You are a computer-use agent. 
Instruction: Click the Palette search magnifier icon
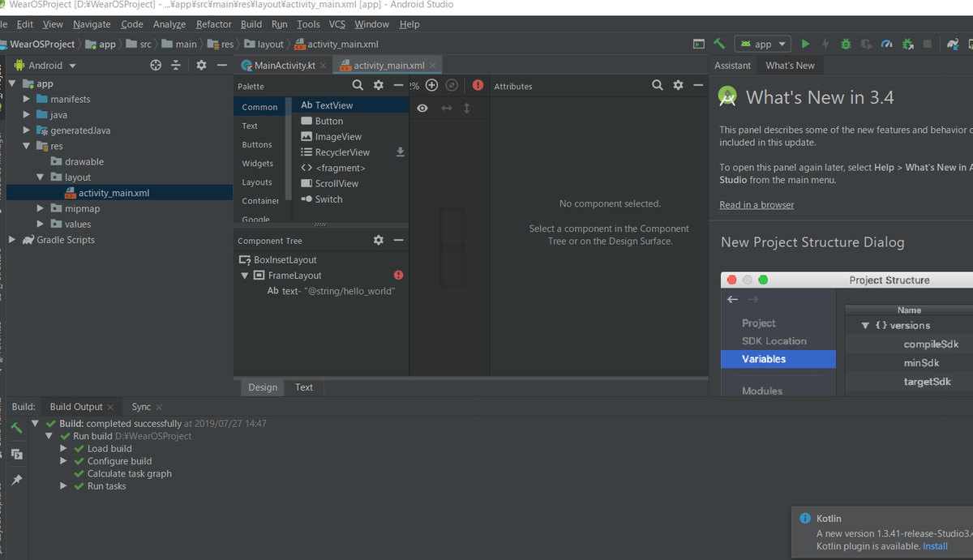[x=358, y=85]
